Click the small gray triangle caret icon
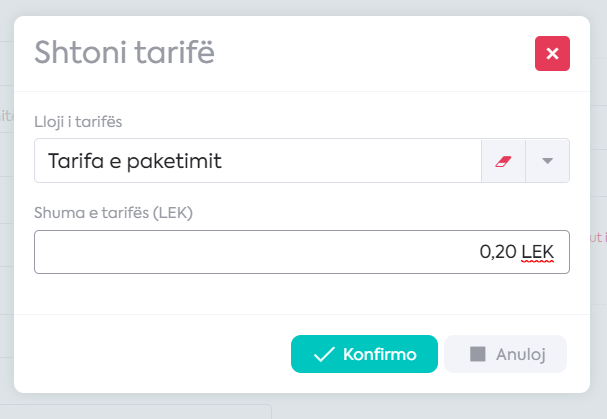Viewport: 607px width, 419px height. point(547,161)
